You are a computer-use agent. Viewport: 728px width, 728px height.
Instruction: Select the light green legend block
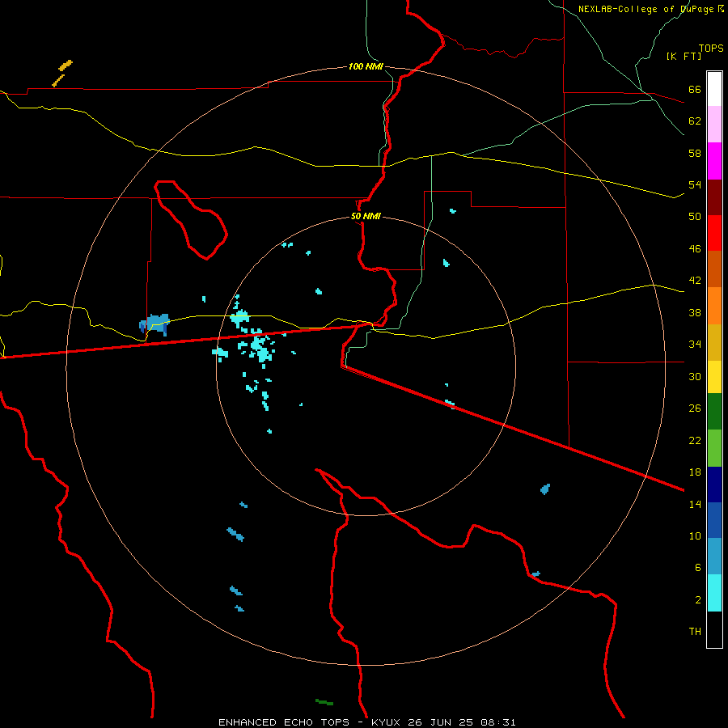click(714, 448)
